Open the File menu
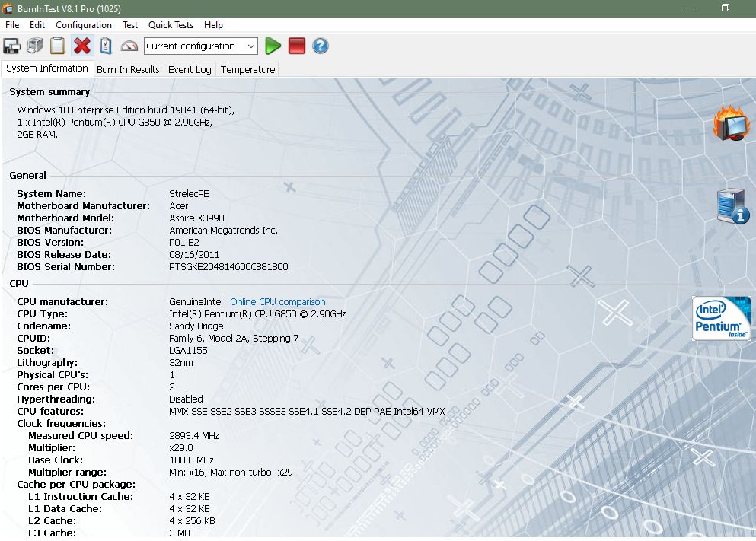 [x=12, y=25]
